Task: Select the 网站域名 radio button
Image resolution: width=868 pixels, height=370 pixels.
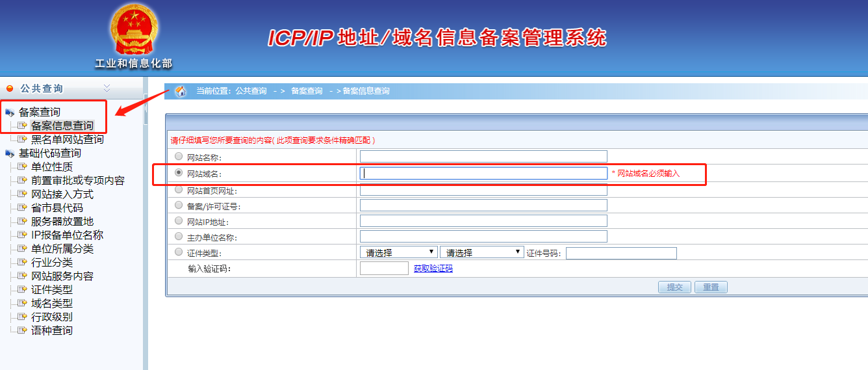Action: (179, 173)
